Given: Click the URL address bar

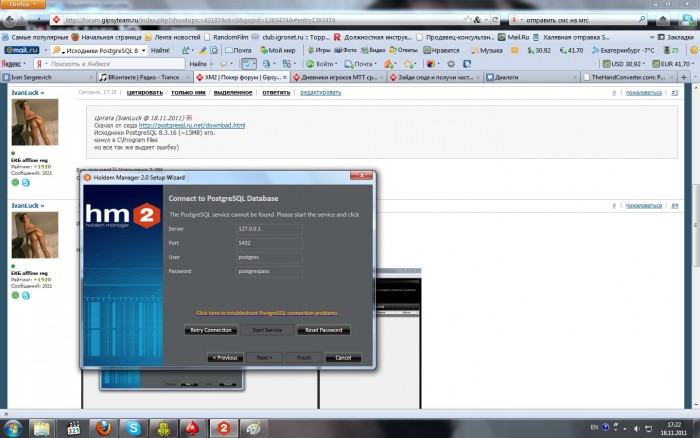Looking at the screenshot, I should [263, 20].
